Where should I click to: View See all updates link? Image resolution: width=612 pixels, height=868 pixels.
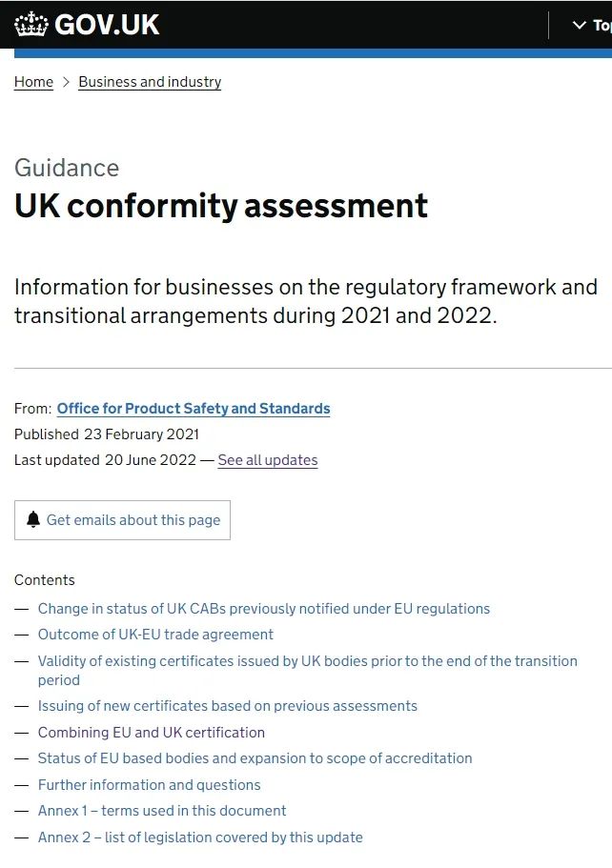[268, 460]
